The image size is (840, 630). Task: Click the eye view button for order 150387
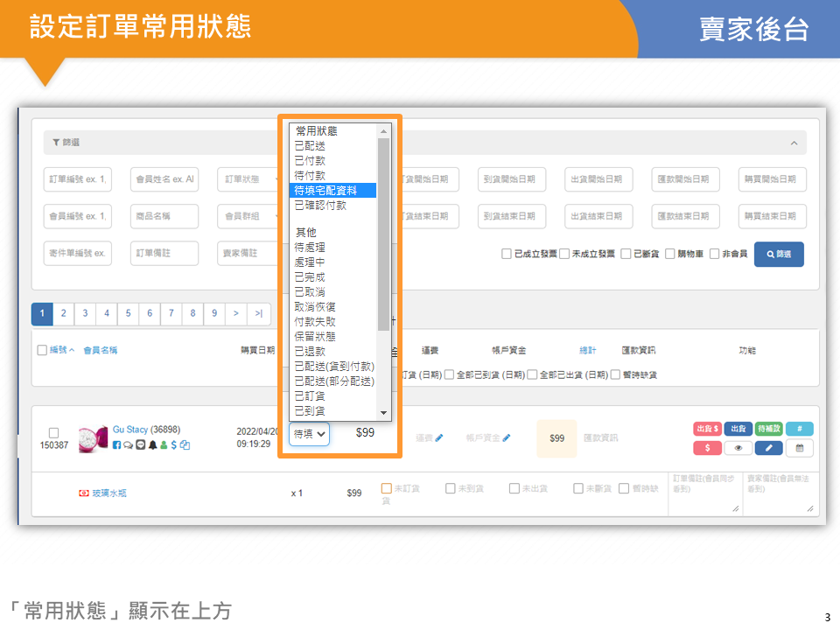point(738,448)
